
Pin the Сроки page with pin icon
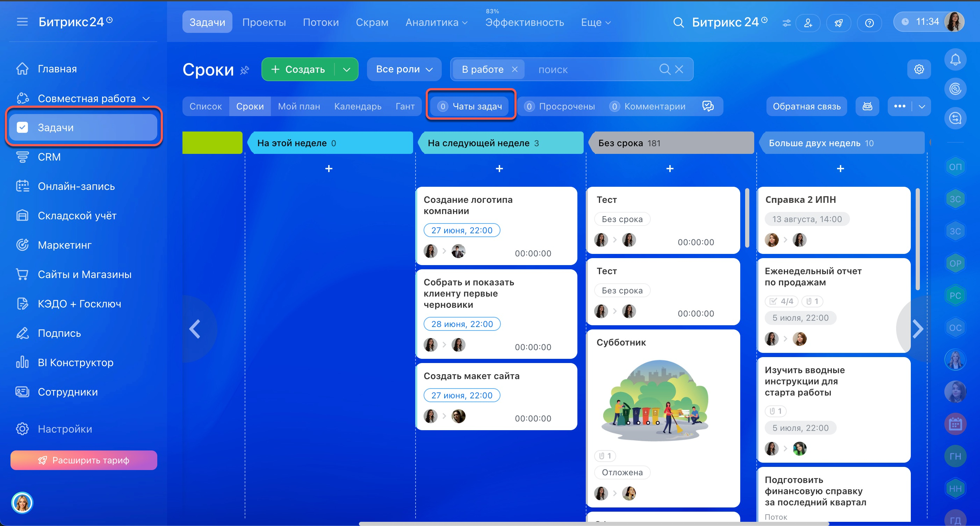(245, 70)
